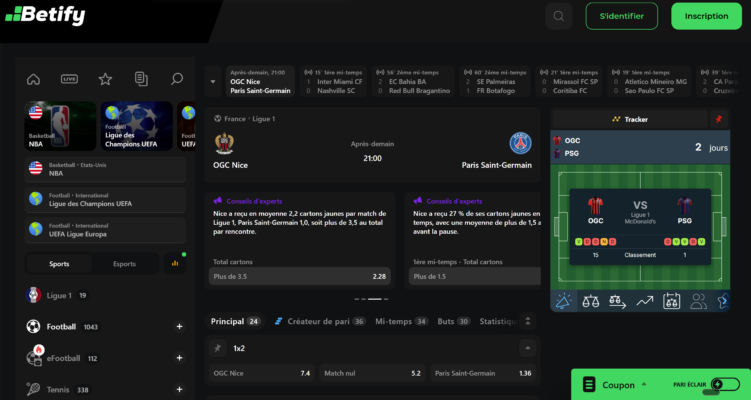
Task: Open the LIVE events icon
Action: 69,79
